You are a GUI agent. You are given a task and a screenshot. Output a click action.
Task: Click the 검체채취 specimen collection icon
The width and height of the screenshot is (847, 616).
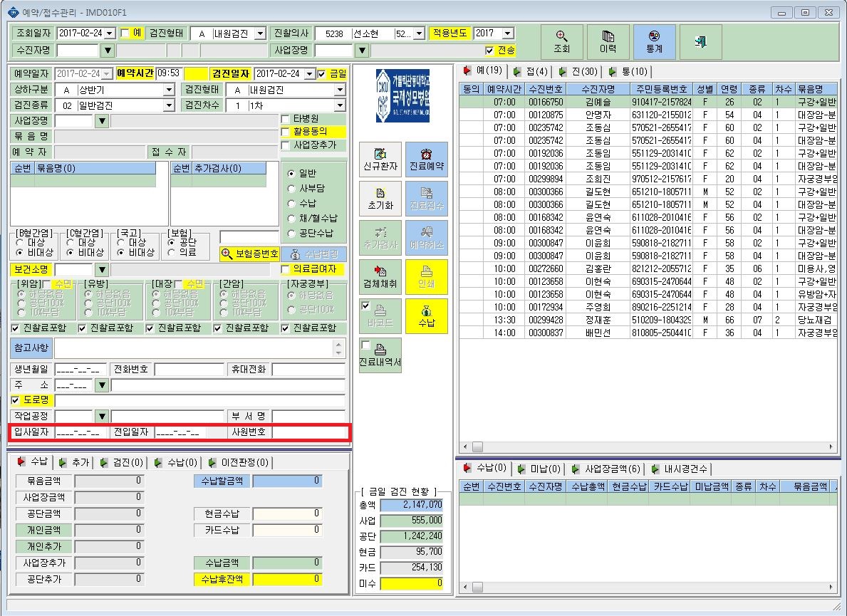(x=380, y=277)
